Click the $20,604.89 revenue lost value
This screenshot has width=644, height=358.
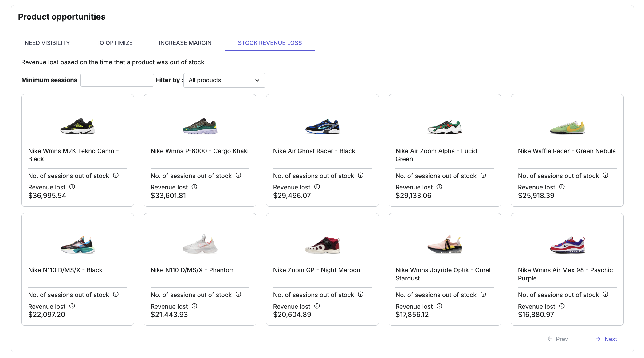[292, 315]
